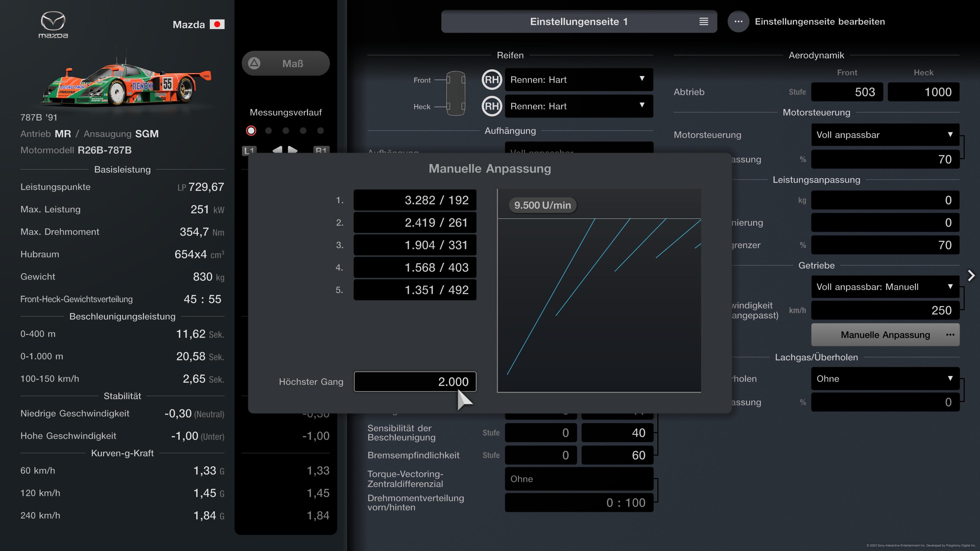The width and height of the screenshot is (980, 551).
Task: Edit rear Bremsempfindlichkeit value 60
Action: [617, 455]
